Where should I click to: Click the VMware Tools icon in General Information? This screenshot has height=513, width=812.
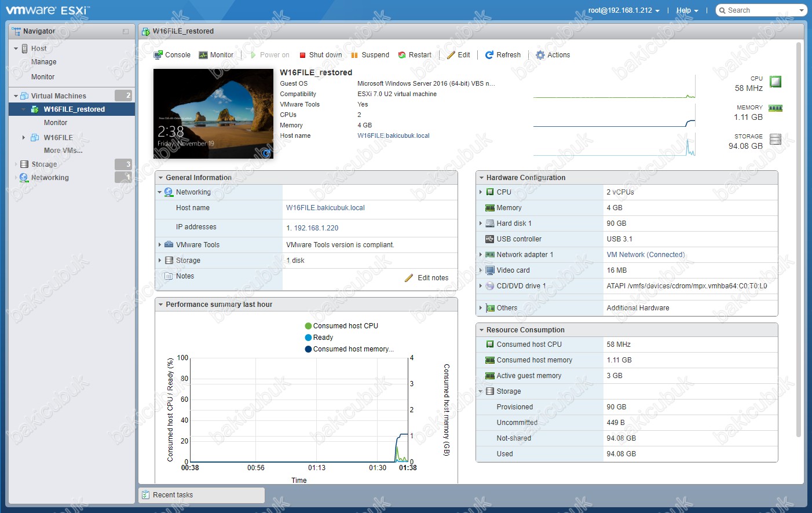pyautogui.click(x=169, y=245)
